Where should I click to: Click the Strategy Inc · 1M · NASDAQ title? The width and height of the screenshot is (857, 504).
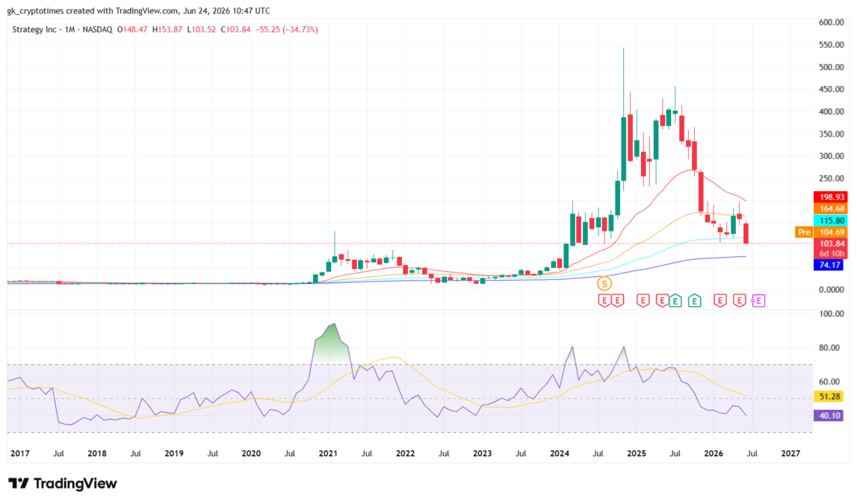click(62, 29)
